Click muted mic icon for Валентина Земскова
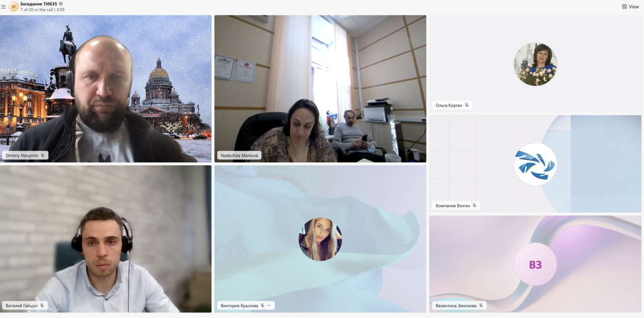The height and width of the screenshot is (318, 644). (x=481, y=305)
